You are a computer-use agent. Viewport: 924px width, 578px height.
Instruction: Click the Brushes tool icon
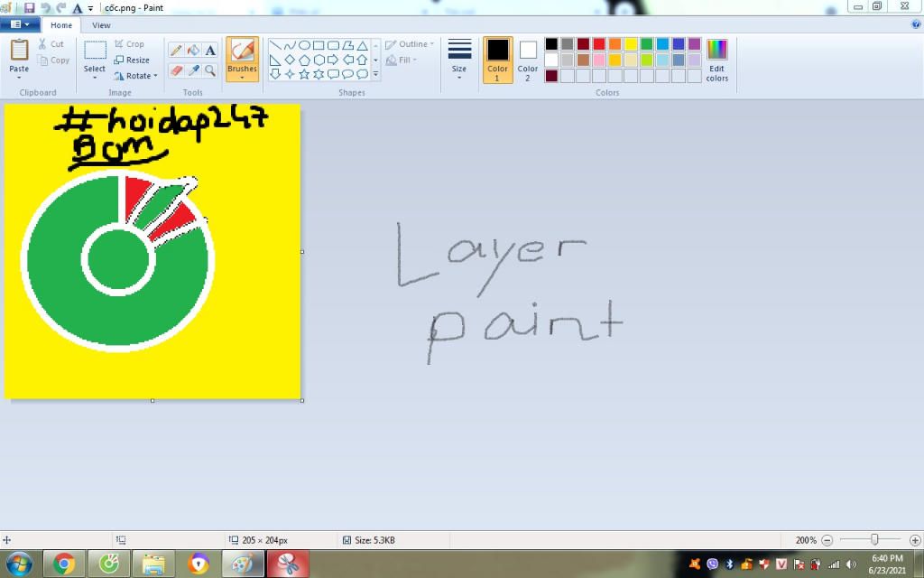point(242,51)
